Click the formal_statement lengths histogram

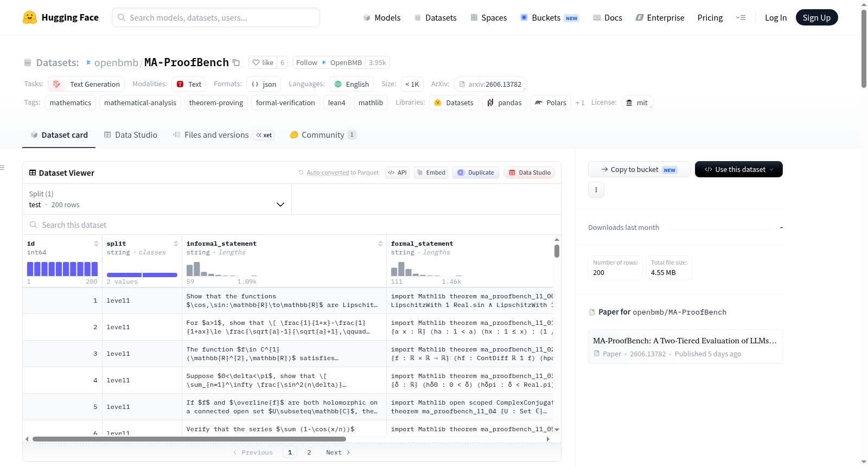(x=426, y=269)
